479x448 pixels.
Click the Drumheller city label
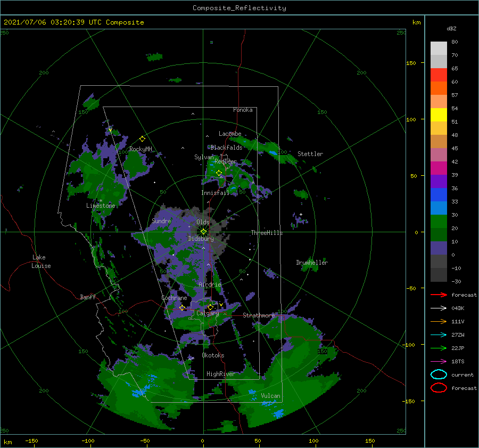coord(312,263)
